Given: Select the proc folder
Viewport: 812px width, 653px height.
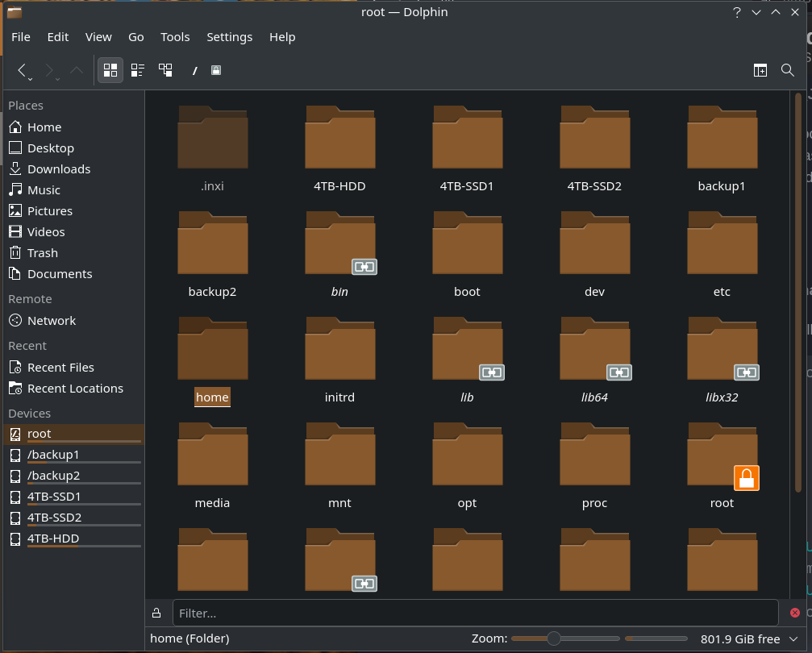Looking at the screenshot, I should (594, 454).
